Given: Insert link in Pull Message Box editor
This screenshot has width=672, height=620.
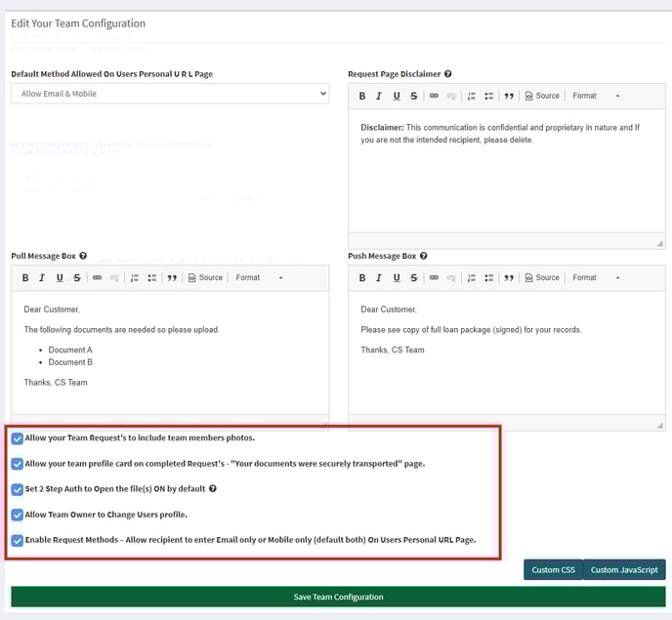Looking at the screenshot, I should click(x=97, y=278).
